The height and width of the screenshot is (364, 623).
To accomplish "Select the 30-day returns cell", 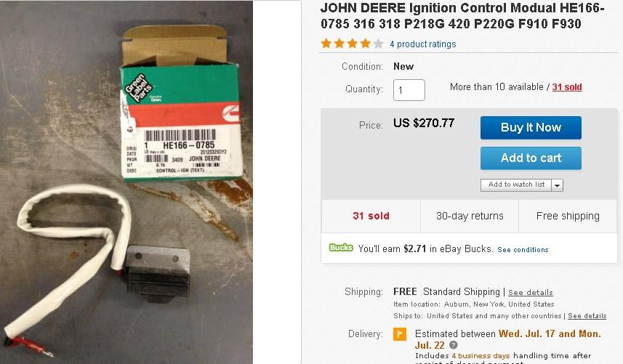I will [x=470, y=216].
